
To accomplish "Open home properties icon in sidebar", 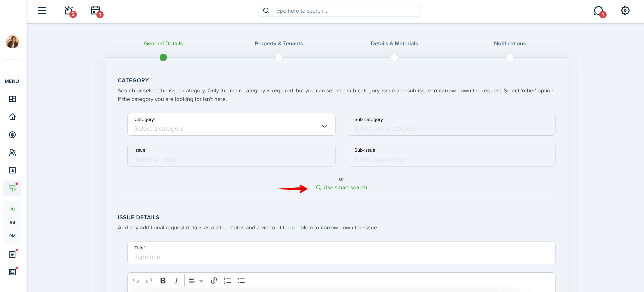I will 12,117.
